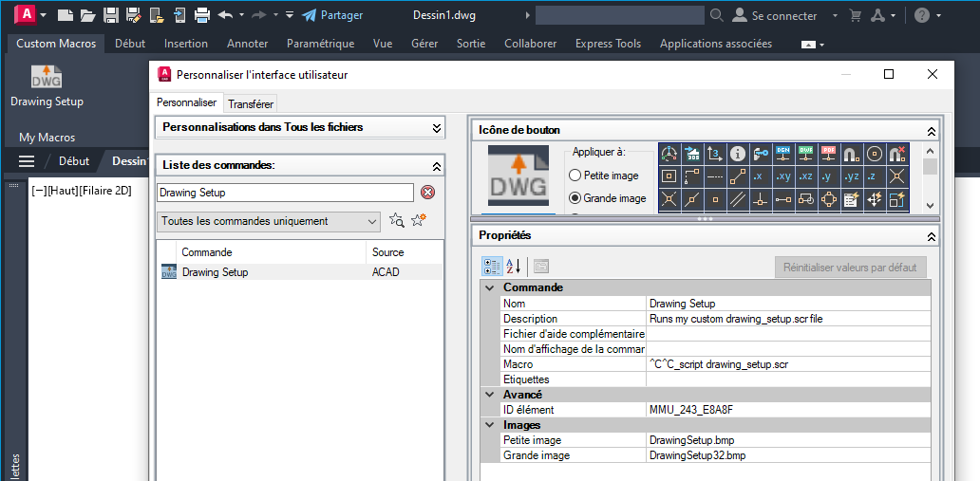Click Open from web and mobile icon
The height and width of the screenshot is (481, 980).
point(157,15)
